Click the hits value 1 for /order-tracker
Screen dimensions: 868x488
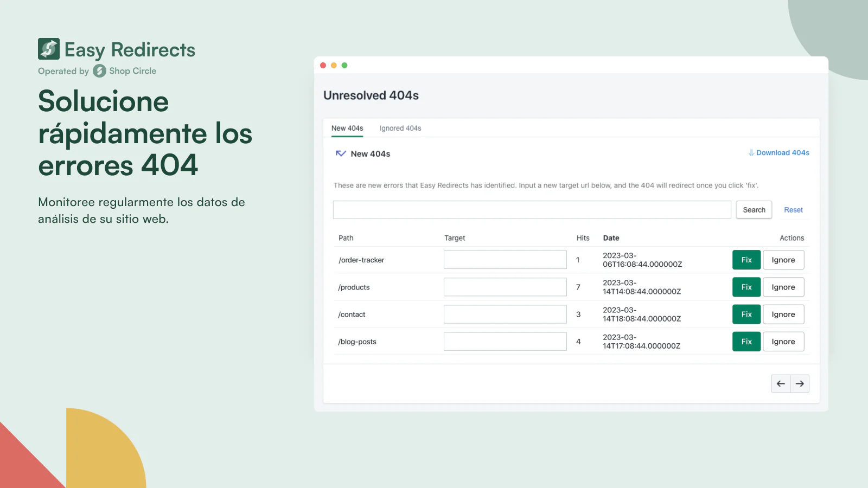click(x=578, y=260)
